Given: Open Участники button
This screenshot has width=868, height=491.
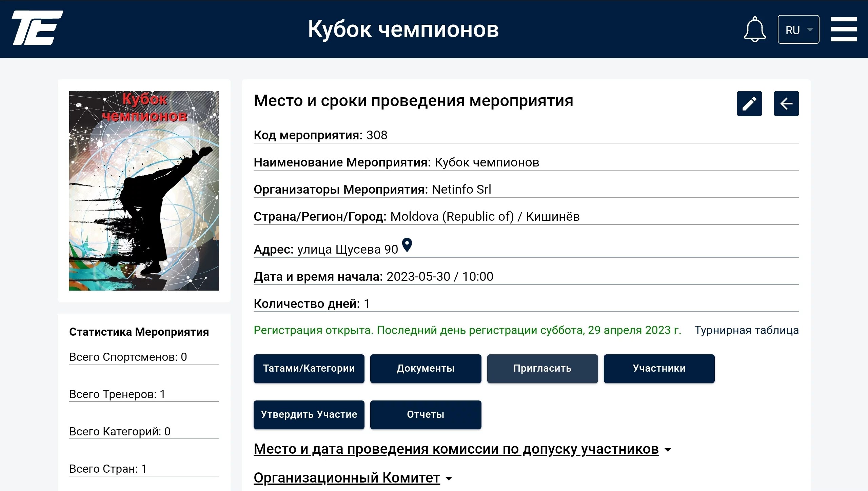Looking at the screenshot, I should pos(659,369).
